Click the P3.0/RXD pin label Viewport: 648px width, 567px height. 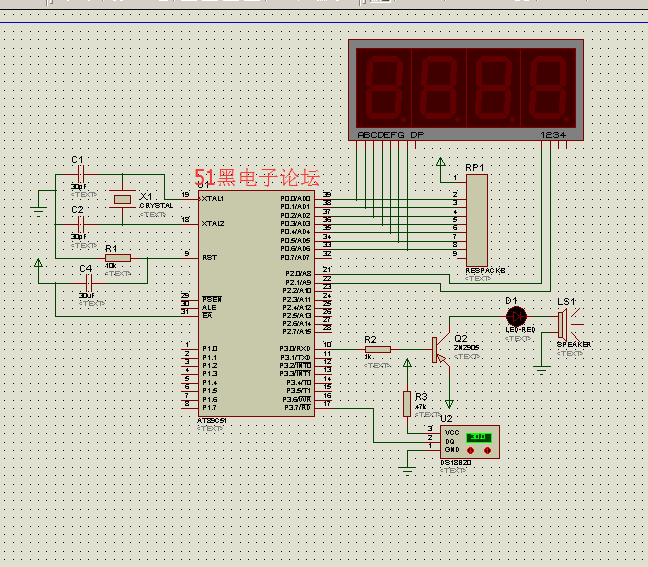click(x=295, y=349)
